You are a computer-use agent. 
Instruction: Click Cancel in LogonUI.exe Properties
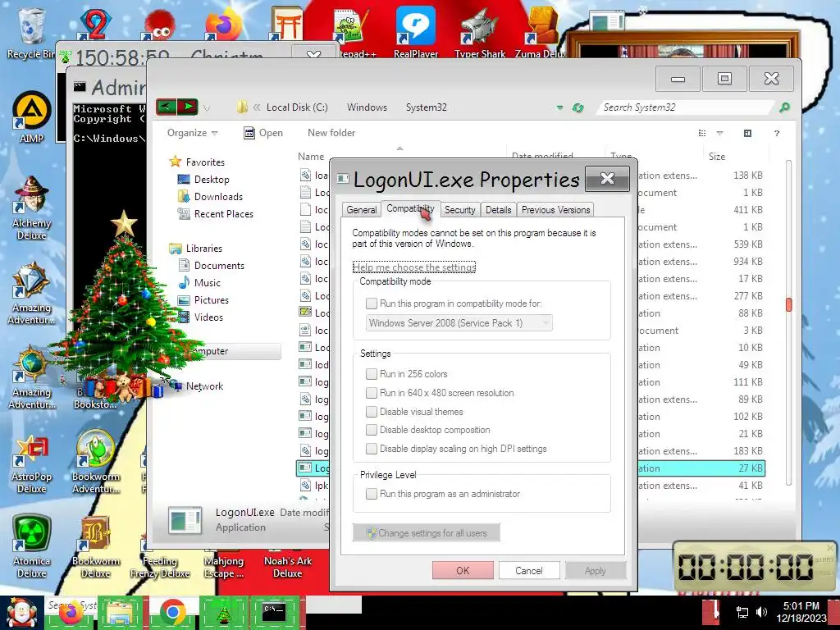[529, 571]
